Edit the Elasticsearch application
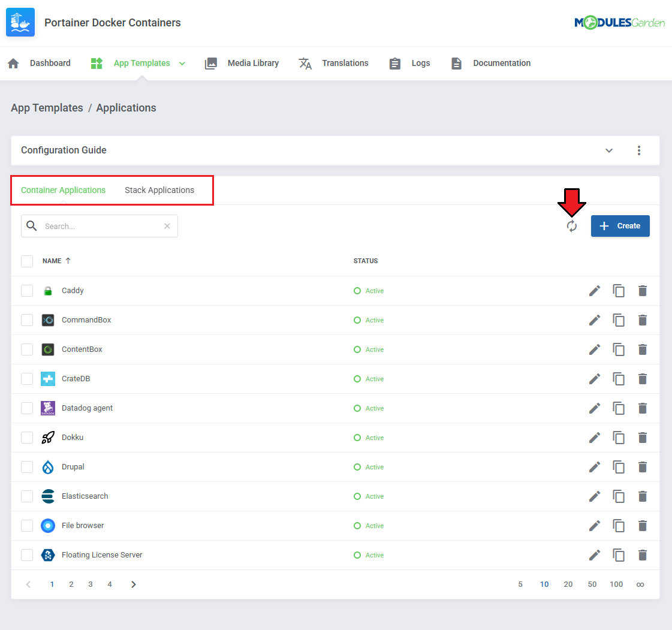 coord(595,496)
